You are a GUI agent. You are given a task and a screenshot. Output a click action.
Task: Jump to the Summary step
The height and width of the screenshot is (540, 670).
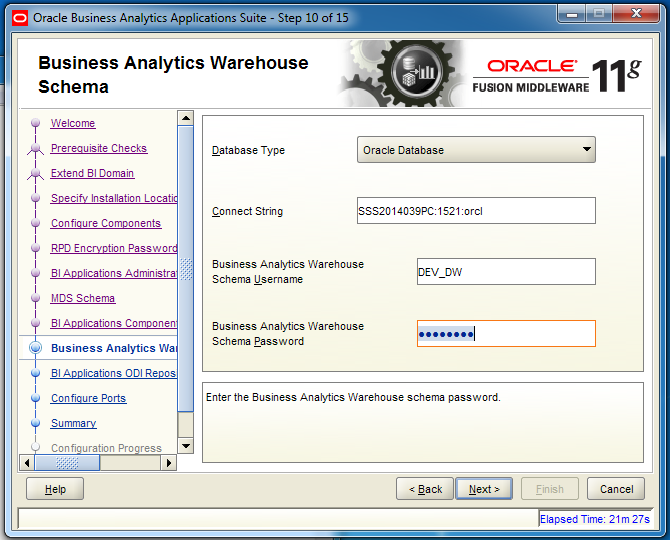click(73, 423)
